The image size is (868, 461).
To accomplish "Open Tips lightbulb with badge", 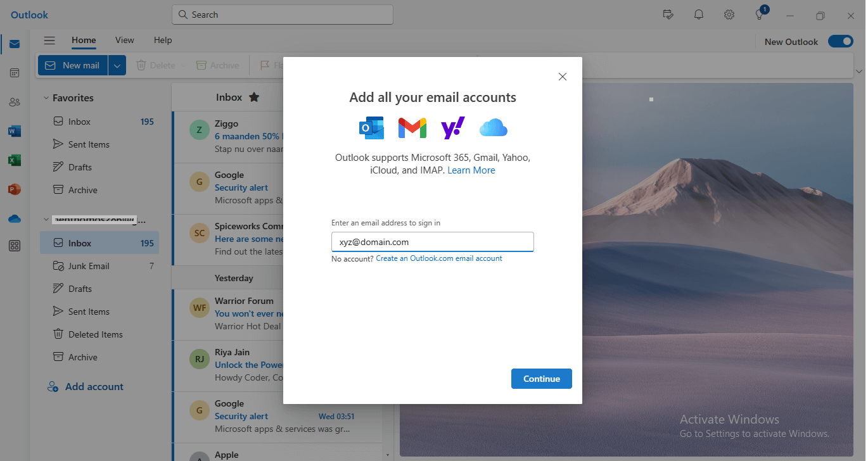I will click(x=760, y=14).
